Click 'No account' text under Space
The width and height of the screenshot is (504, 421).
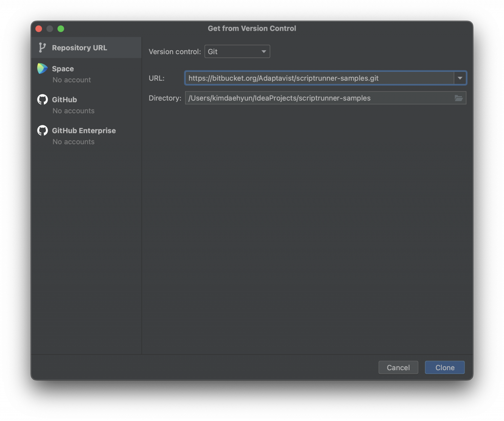(x=72, y=80)
